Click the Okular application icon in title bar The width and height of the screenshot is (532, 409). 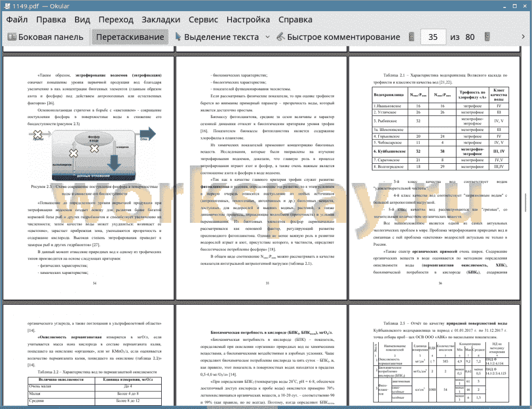(7, 6)
